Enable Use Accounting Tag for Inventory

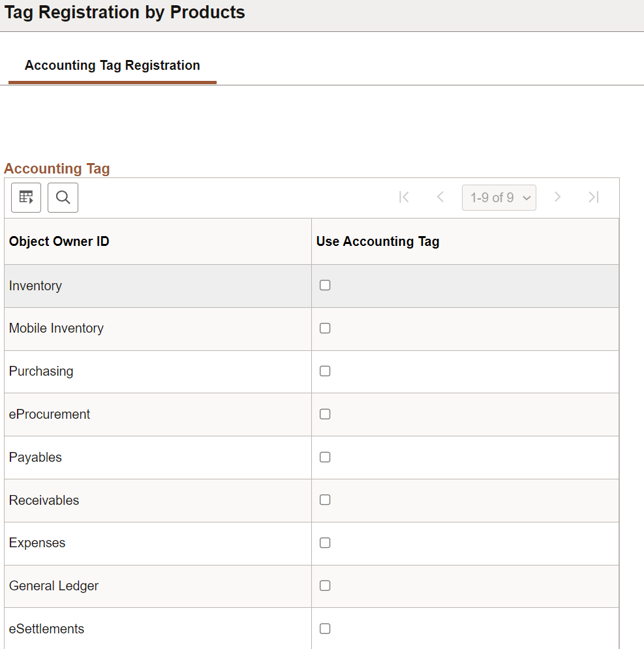click(325, 285)
